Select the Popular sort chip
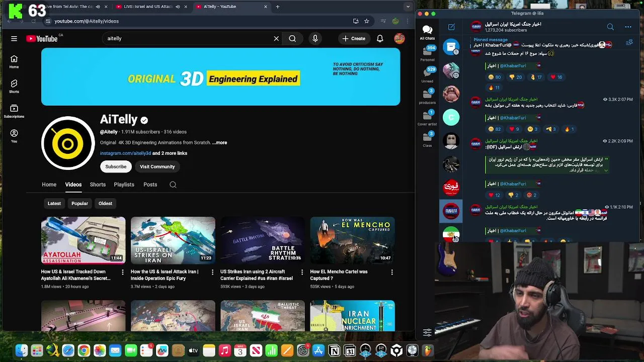The height and width of the screenshot is (362, 644). [79, 204]
